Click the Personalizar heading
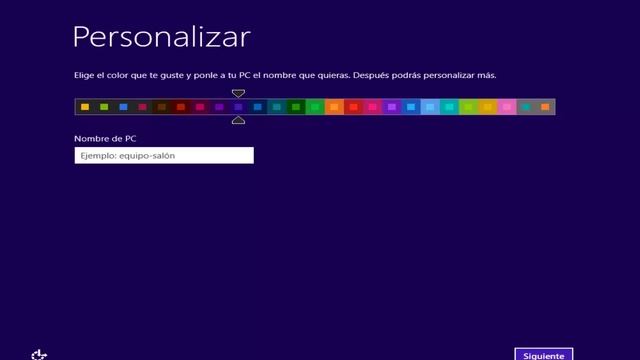 click(x=162, y=37)
